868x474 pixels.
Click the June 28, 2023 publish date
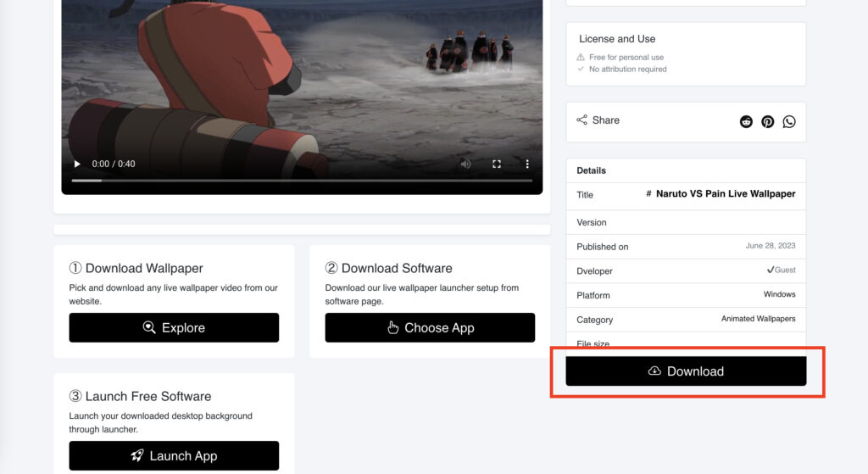tap(771, 246)
